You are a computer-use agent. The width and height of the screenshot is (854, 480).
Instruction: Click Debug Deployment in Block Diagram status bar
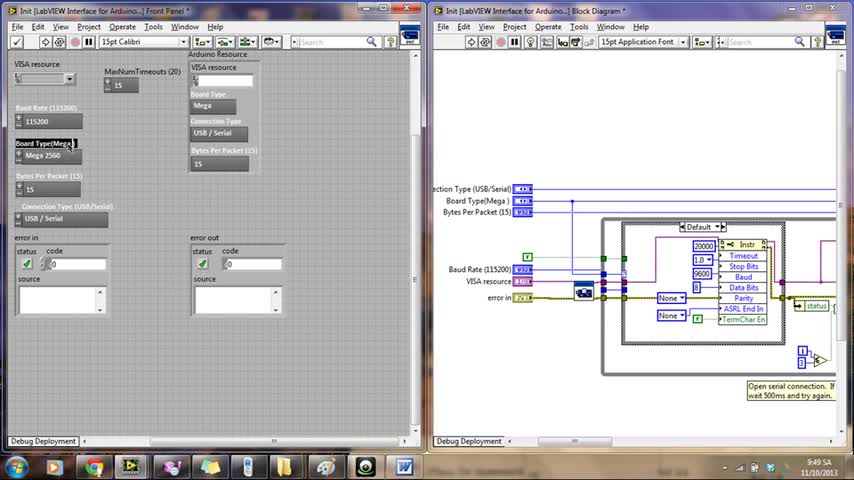coord(469,441)
